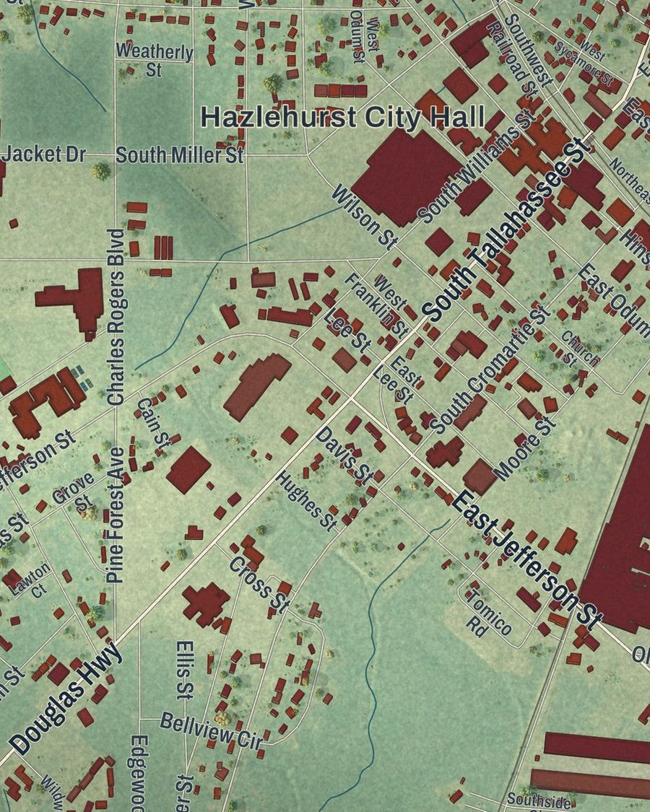Click the Hazlehurst City Hall label
The image size is (650, 812).
342,118
